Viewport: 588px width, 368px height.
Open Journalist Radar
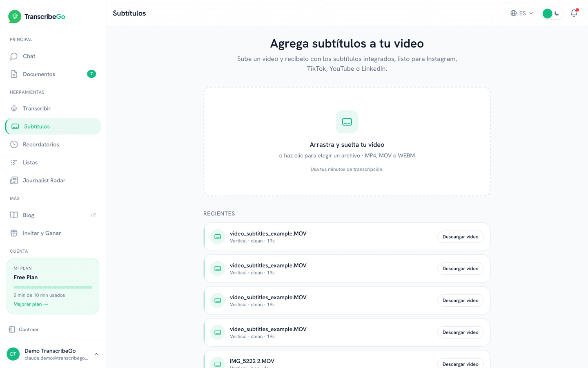pyautogui.click(x=53, y=180)
